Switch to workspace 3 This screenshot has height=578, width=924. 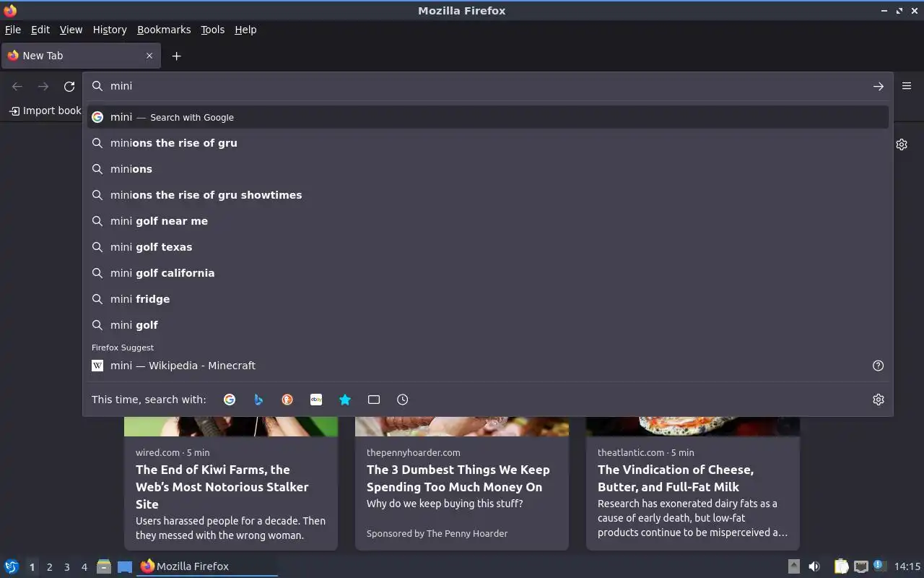coord(66,567)
